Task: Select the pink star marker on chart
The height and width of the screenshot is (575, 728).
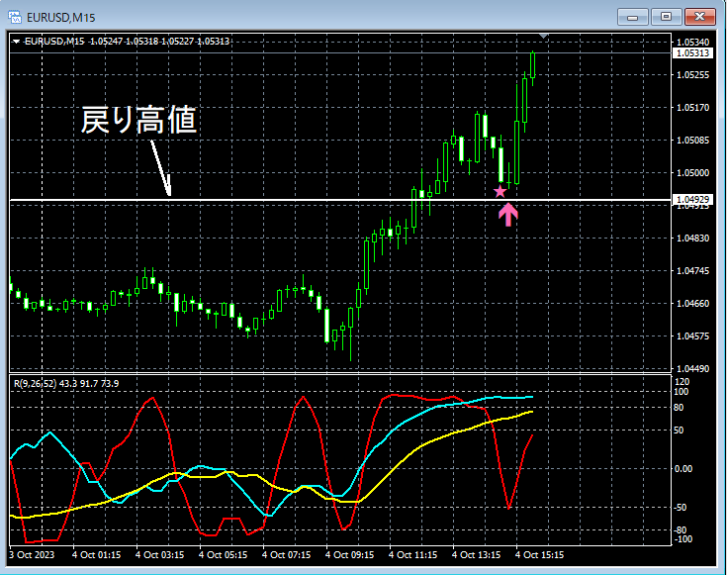Action: click(500, 191)
